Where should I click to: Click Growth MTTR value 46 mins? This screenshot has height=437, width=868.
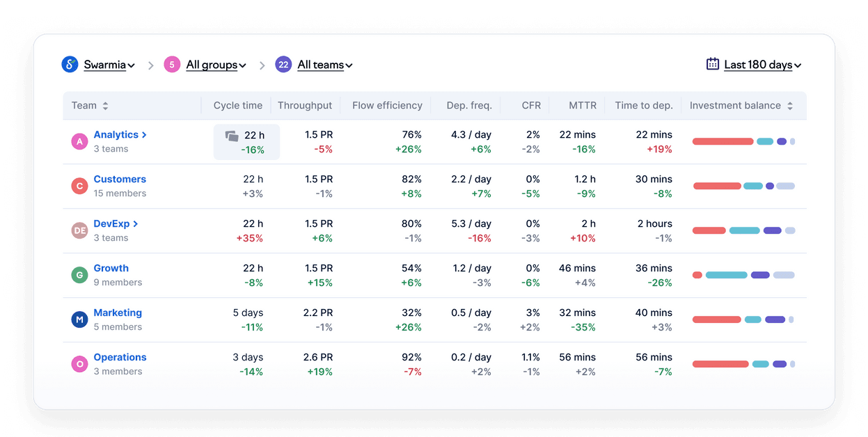click(x=577, y=269)
